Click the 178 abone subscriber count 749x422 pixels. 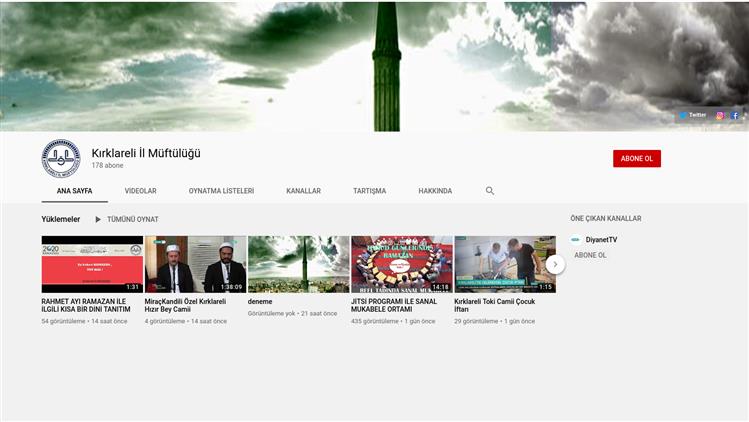click(x=107, y=165)
